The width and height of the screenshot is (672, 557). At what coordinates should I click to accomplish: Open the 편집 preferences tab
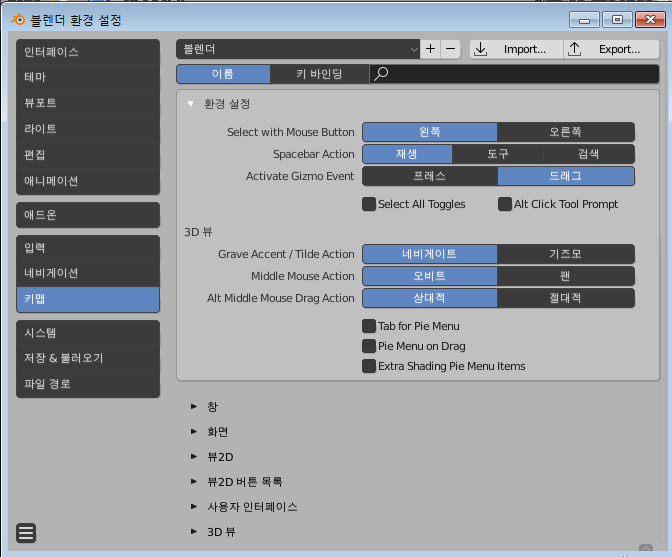pos(88,155)
